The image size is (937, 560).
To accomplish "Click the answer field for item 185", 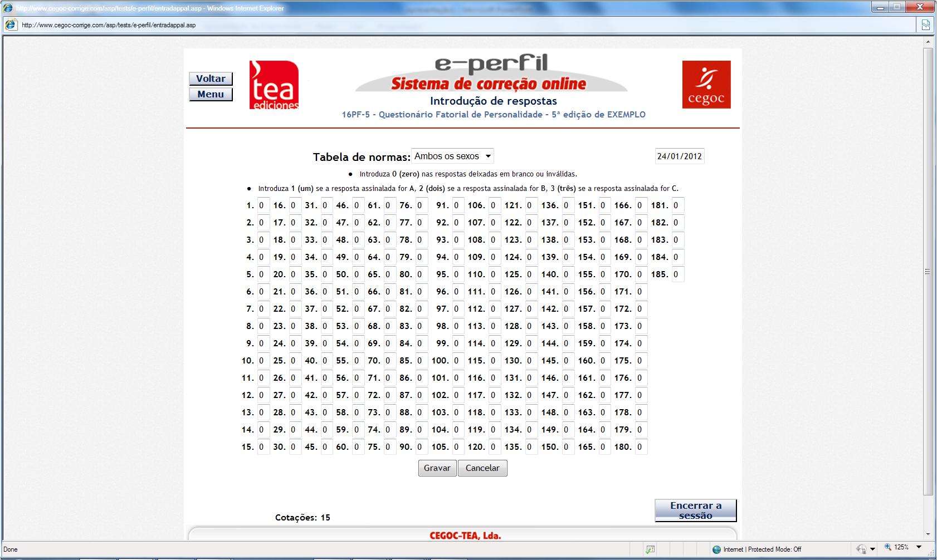I will pyautogui.click(x=678, y=274).
